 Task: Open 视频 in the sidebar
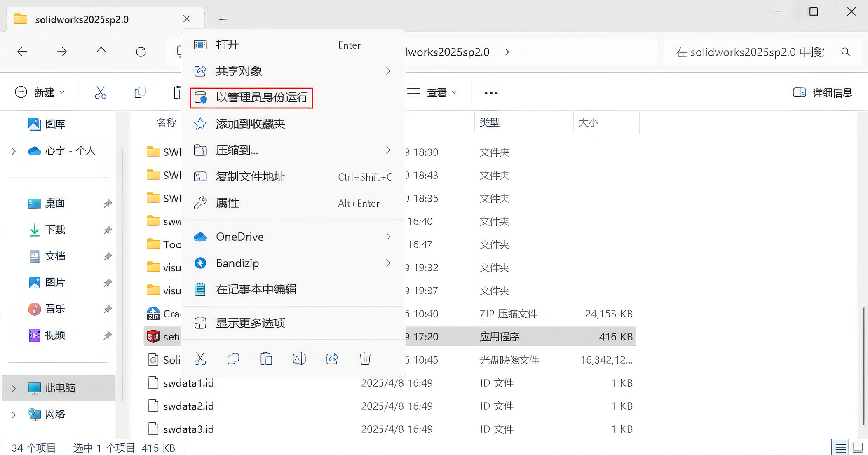[x=46, y=335]
